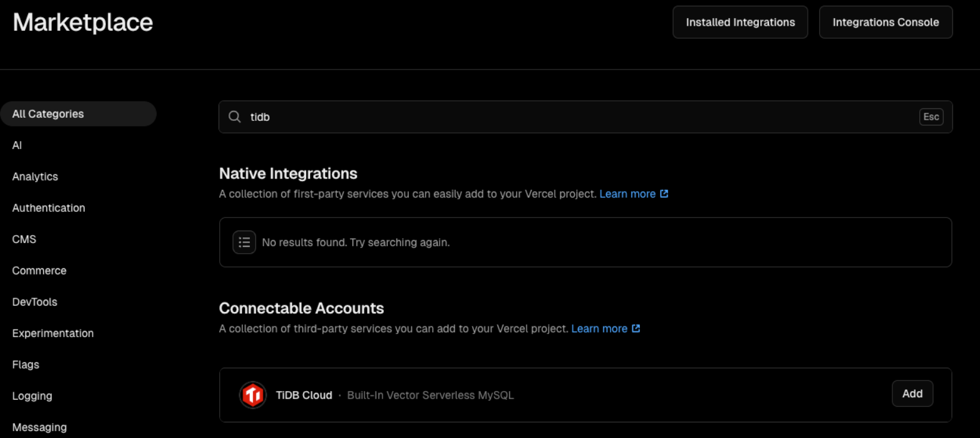Select the CMS category

(24, 239)
